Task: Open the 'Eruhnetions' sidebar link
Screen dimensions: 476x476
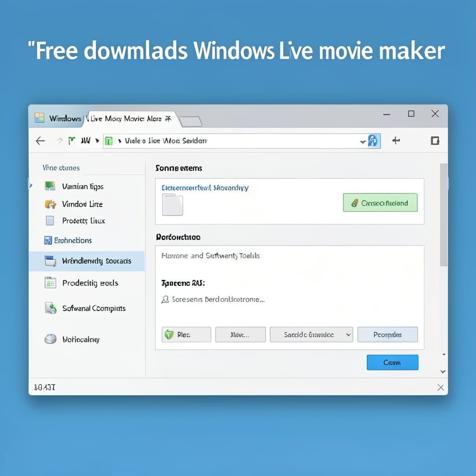Action: pos(73,240)
